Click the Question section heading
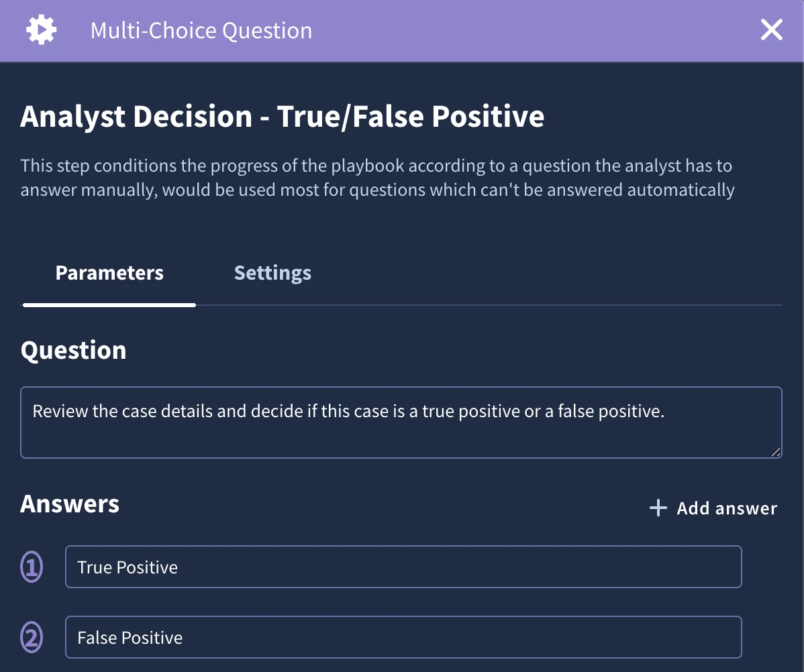Screen dimensions: 804x672 point(73,351)
